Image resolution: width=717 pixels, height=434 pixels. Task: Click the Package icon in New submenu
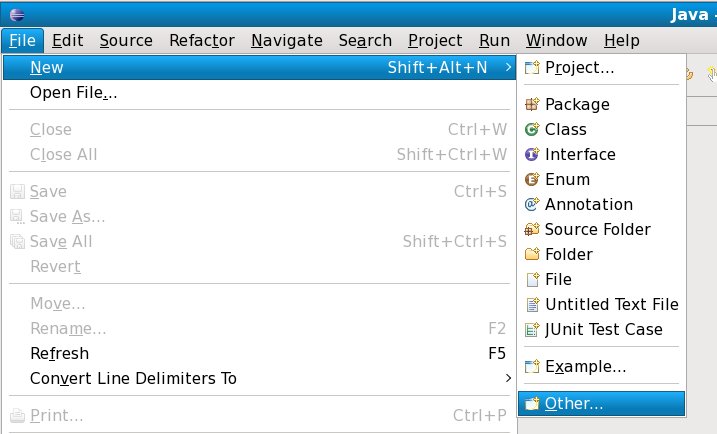coord(532,104)
